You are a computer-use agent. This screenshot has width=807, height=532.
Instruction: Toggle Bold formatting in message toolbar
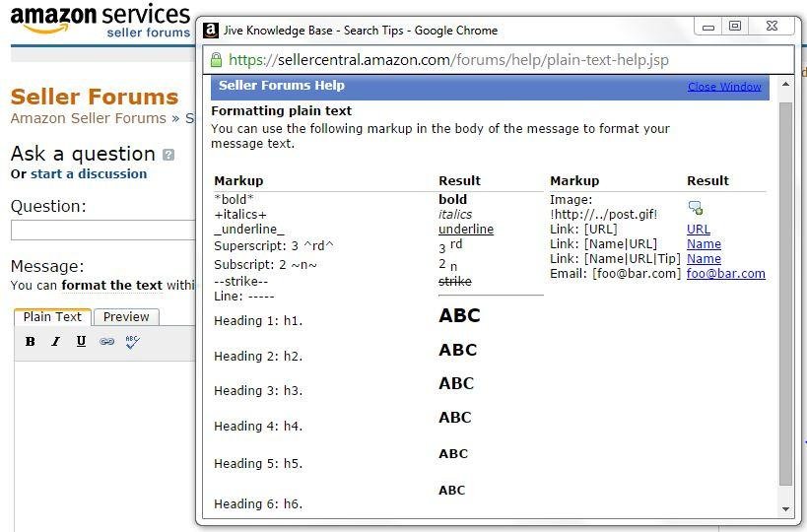point(31,341)
